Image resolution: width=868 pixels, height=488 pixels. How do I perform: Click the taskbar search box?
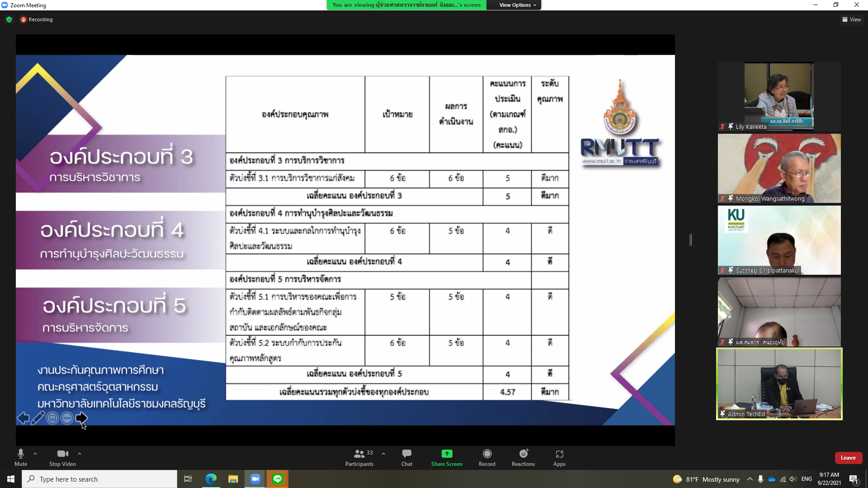click(99, 479)
